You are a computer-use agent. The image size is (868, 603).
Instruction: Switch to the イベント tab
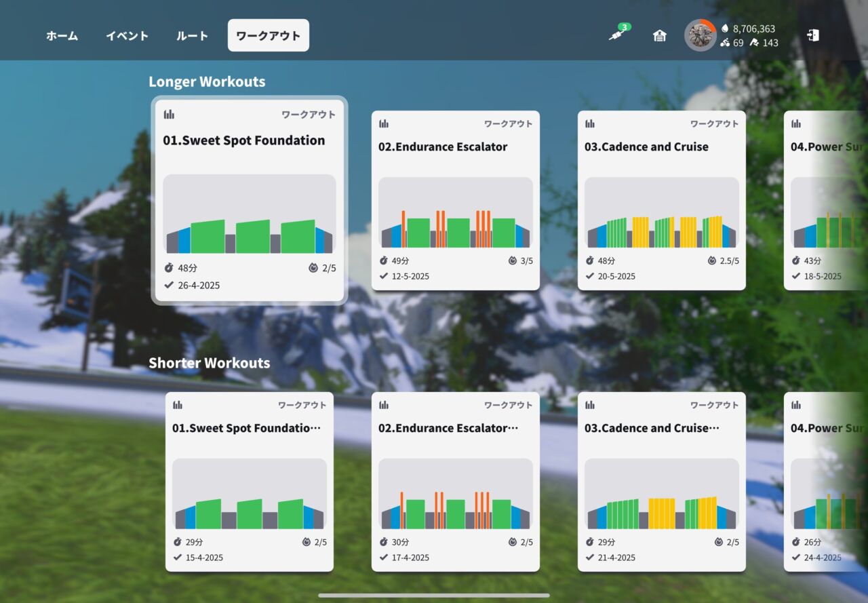[x=127, y=36]
